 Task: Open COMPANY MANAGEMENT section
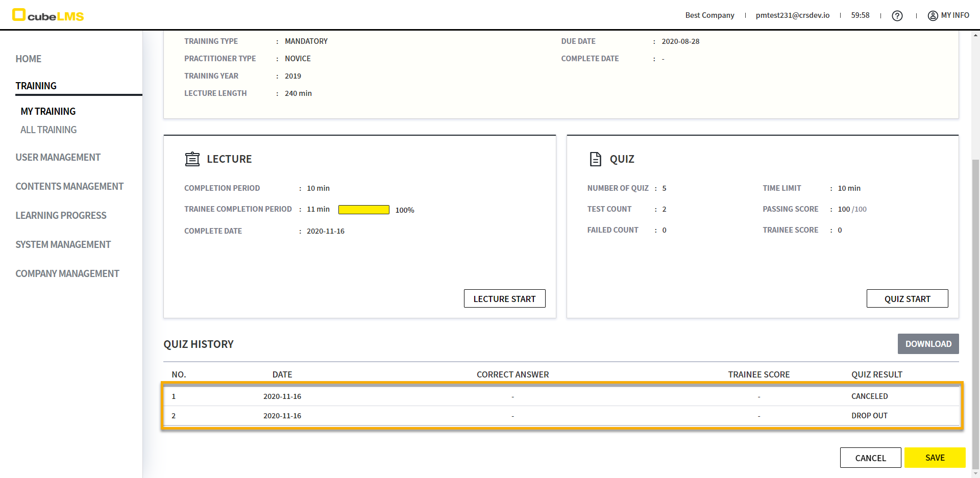(x=67, y=274)
